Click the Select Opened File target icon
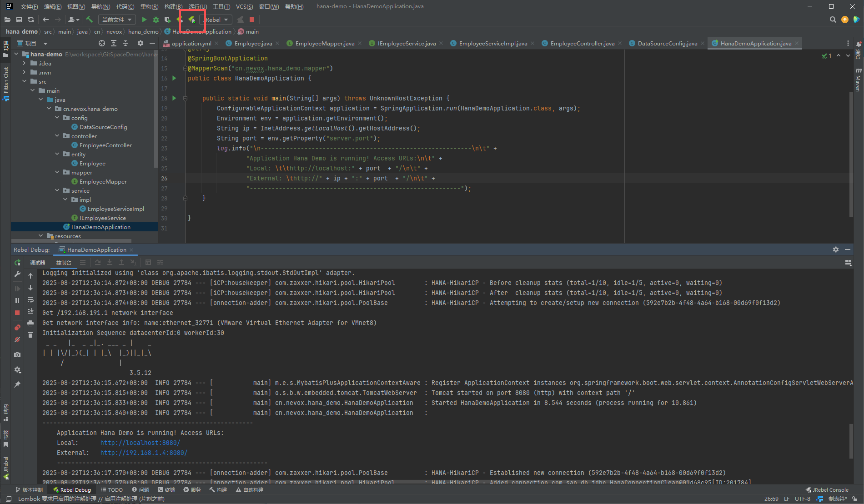 tap(102, 43)
